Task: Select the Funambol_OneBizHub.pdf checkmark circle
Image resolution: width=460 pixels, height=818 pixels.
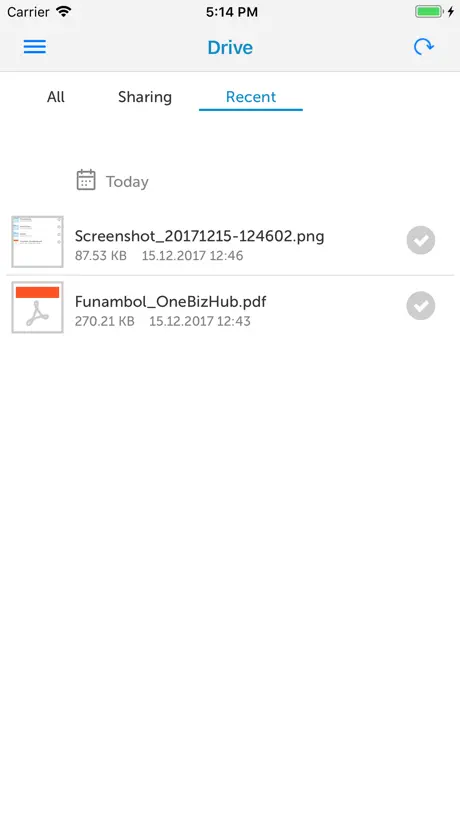Action: 421,306
